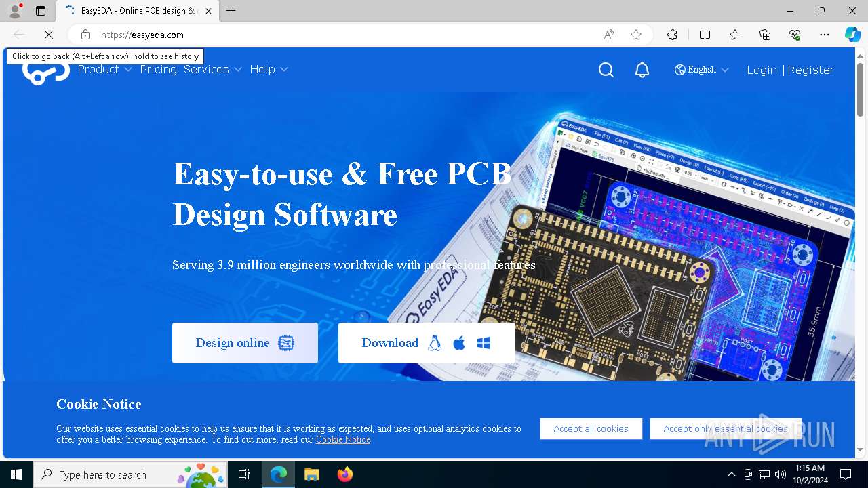
Task: Expand the Help menu
Action: tap(269, 69)
